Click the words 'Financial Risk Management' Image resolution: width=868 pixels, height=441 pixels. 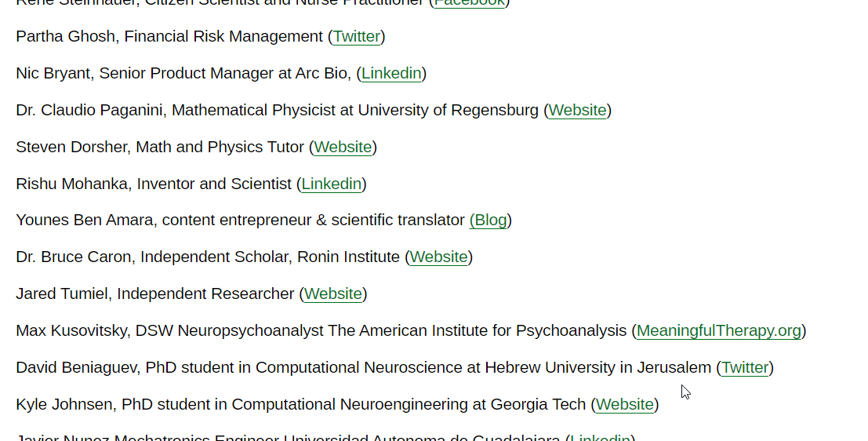pos(223,37)
